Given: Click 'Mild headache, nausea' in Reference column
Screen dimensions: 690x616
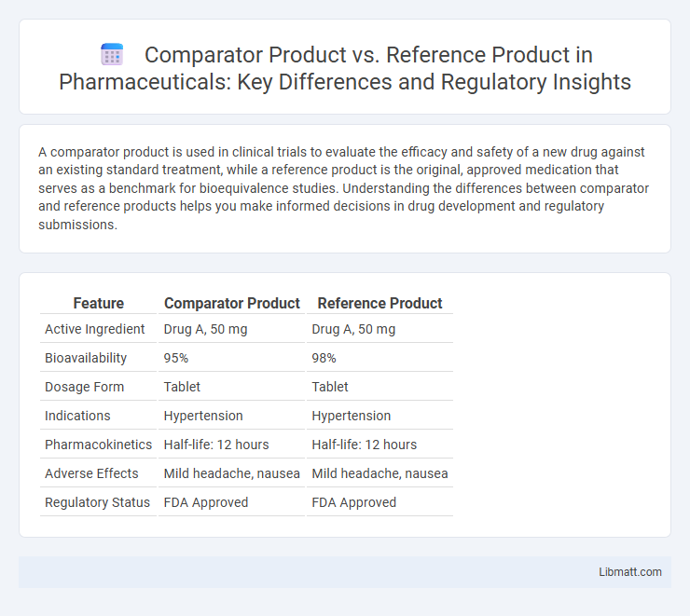Looking at the screenshot, I should [x=379, y=473].
